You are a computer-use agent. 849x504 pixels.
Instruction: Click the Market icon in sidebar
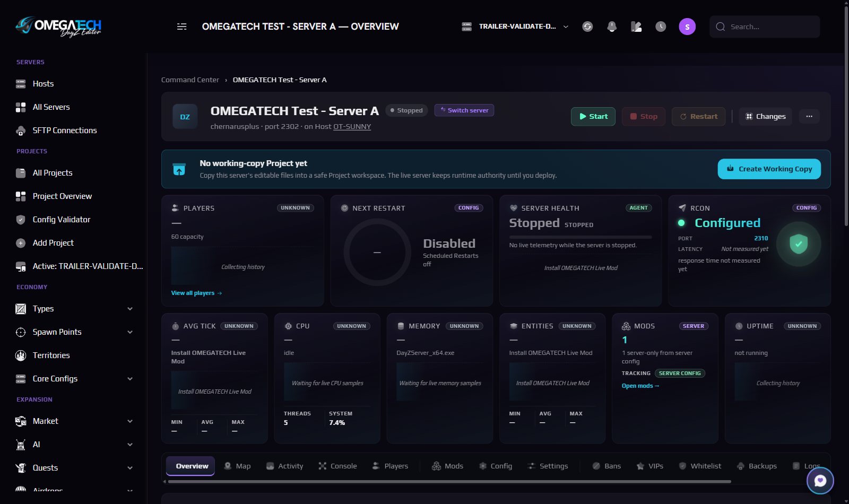pos(21,421)
